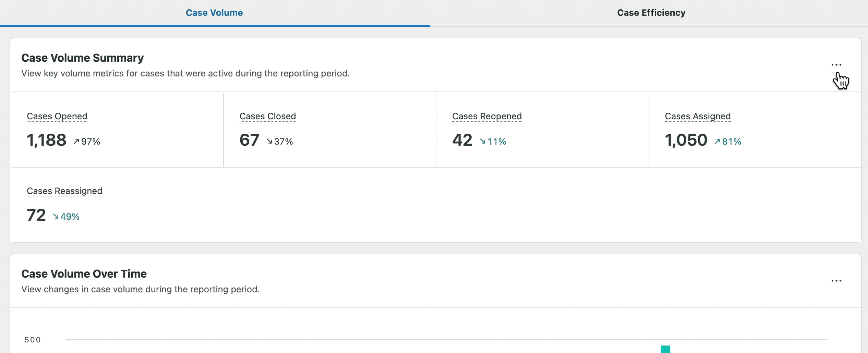Click the downward trend arrow beside 67
The height and width of the screenshot is (353, 868).
(269, 141)
